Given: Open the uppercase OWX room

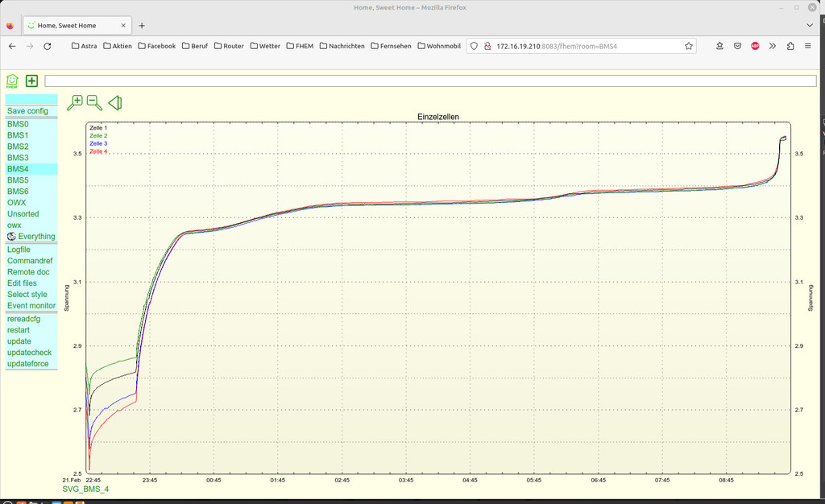Looking at the screenshot, I should pos(16,203).
